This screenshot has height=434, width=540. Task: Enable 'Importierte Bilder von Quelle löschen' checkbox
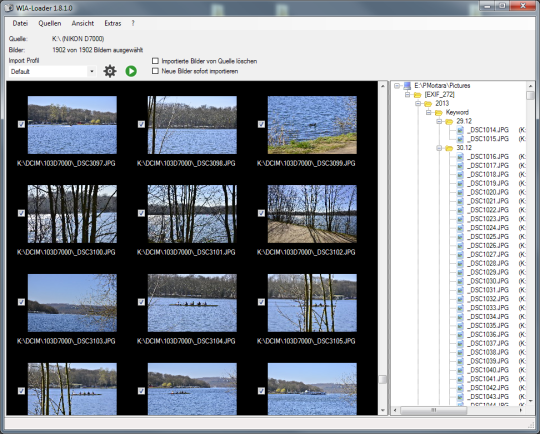tap(155, 61)
